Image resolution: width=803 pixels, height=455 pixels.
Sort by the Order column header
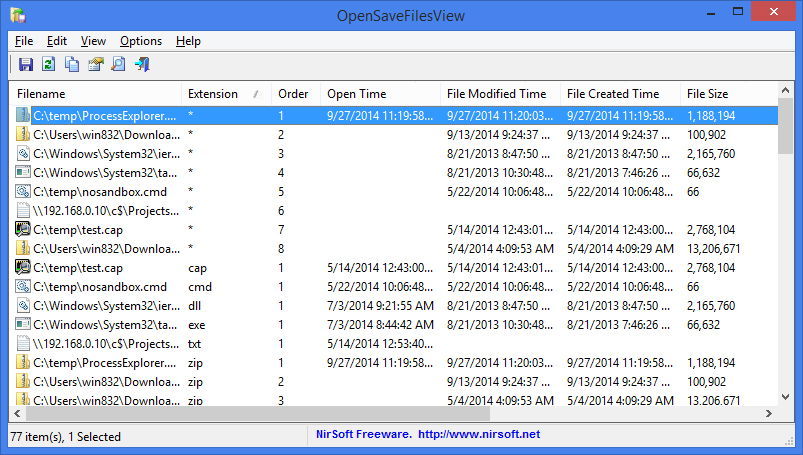point(296,94)
